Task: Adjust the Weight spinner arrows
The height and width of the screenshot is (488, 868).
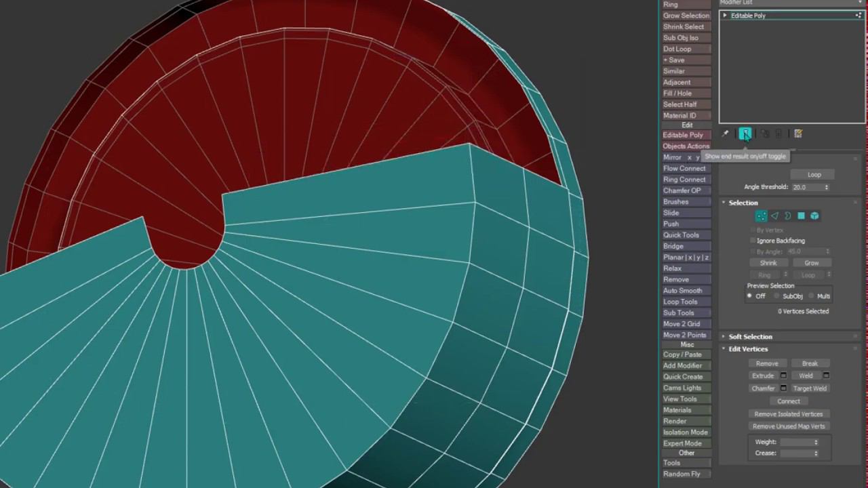Action: pyautogui.click(x=816, y=442)
